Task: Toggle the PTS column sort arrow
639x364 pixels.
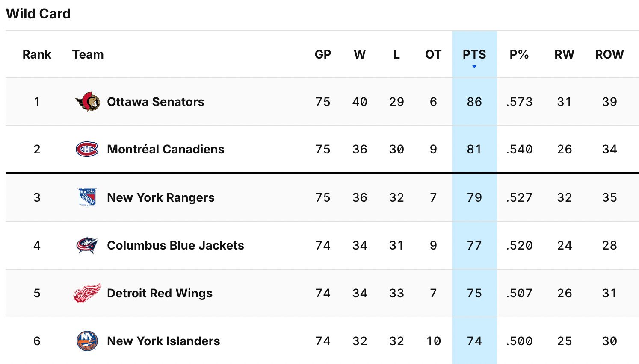Action: (474, 66)
